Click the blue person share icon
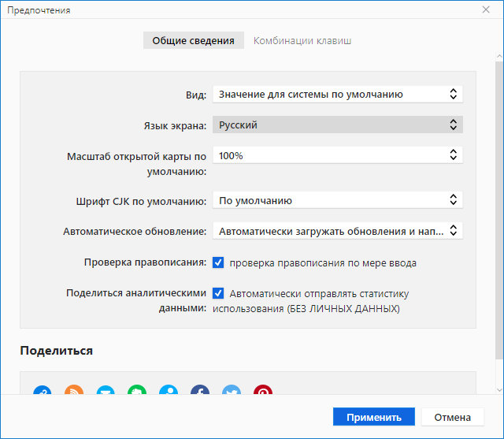504x439 pixels. pyautogui.click(x=169, y=392)
